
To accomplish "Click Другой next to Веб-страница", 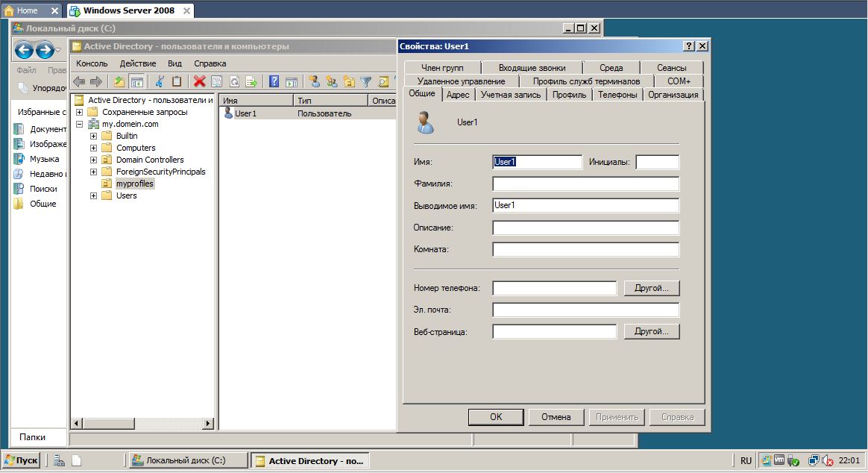I will (x=652, y=331).
